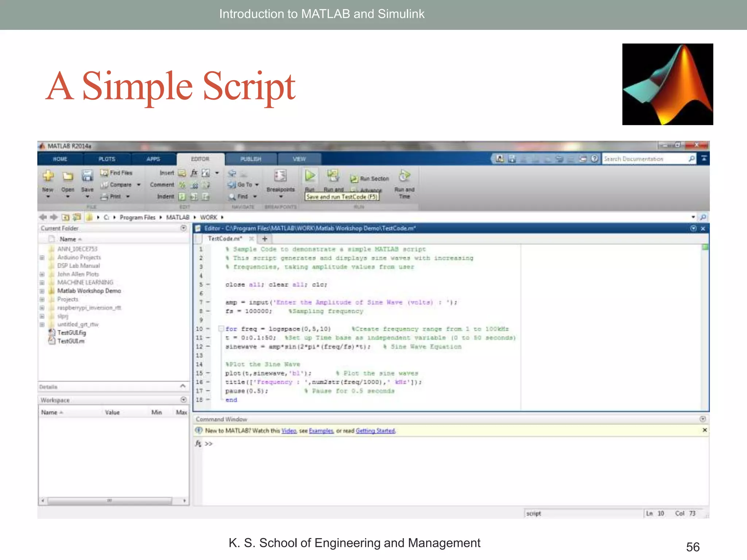Click the forward navigation arrow
Viewport: 747px width, 560px height.
point(54,217)
